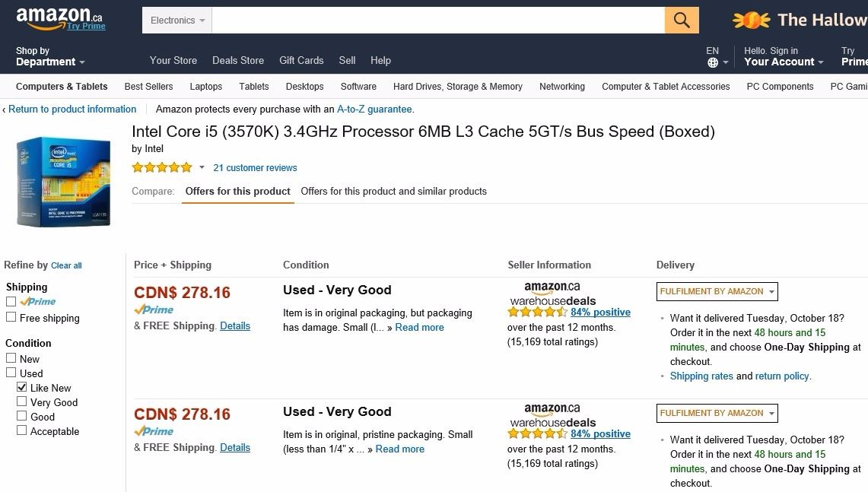This screenshot has width=868, height=492.
Task: Click Return to product information link
Action: pyautogui.click(x=72, y=110)
